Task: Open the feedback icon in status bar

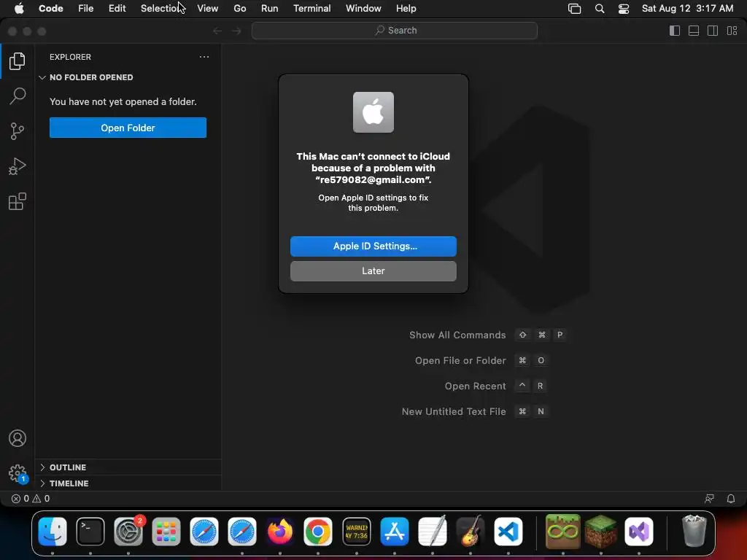Action: point(709,499)
